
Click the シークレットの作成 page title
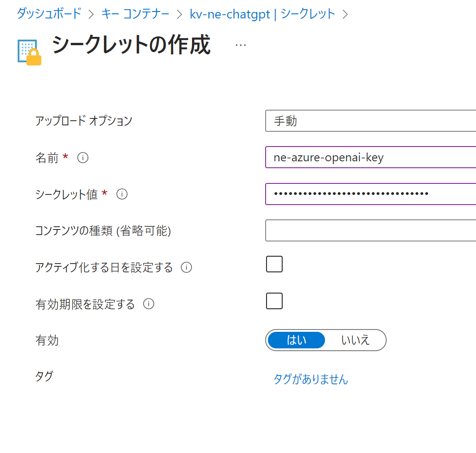pyautogui.click(x=131, y=45)
